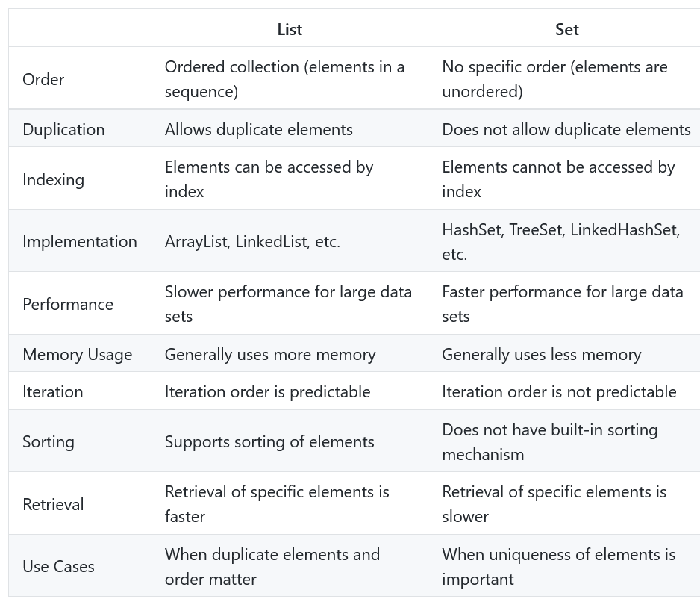Select 'Supports sorting of elements' cell
700x599 pixels.
269,441
